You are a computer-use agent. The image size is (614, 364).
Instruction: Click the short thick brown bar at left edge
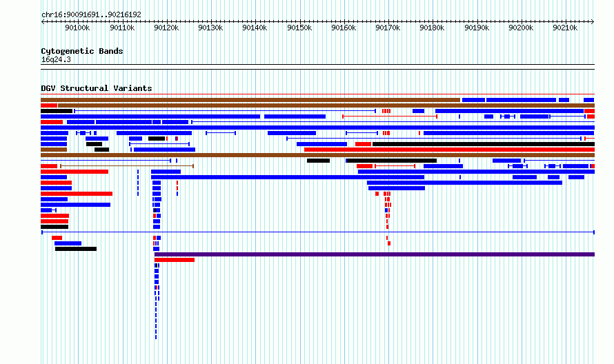pyautogui.click(x=54, y=150)
